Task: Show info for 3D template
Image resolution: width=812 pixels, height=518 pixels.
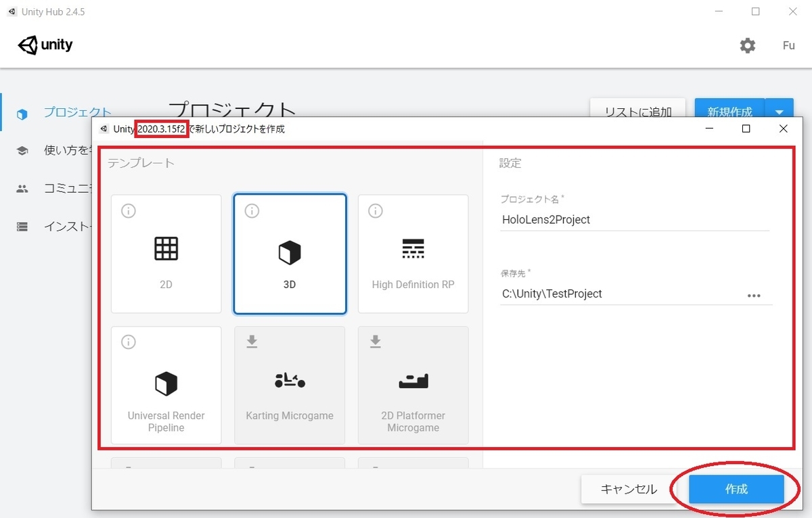Action: [x=251, y=211]
